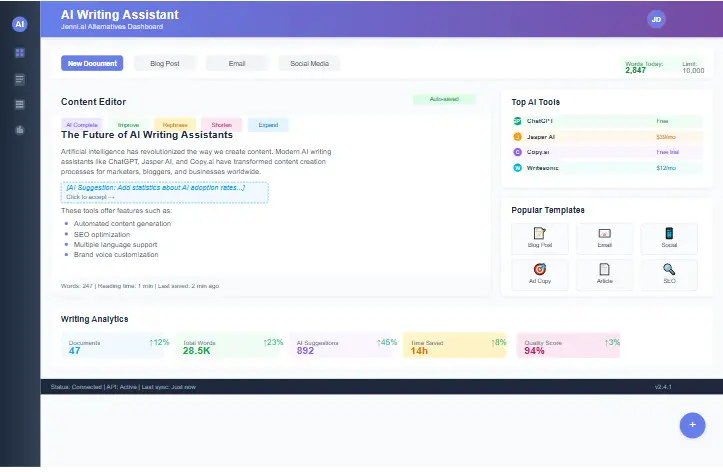Click the Quality Score 94% card
Viewport: 723px width, 472px height.
569,346
